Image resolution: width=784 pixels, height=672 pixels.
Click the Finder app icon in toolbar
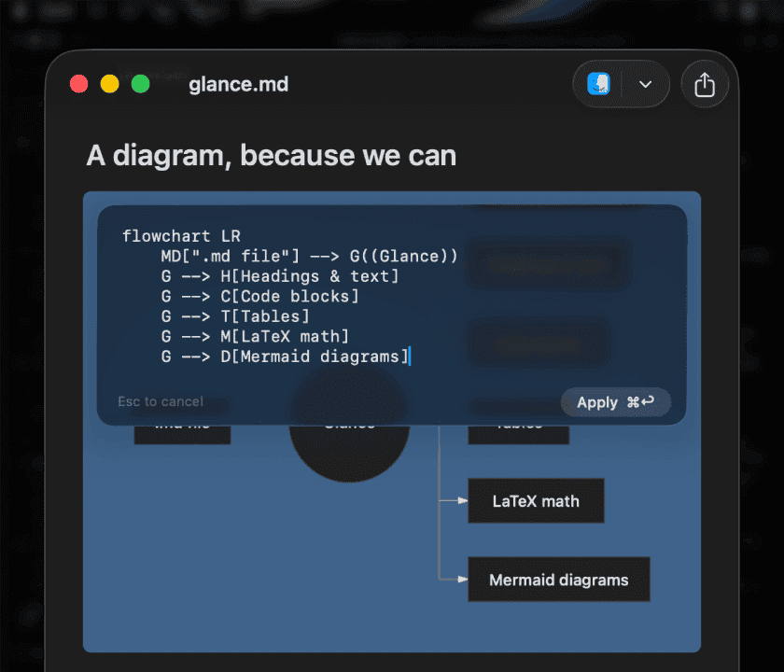pos(598,83)
